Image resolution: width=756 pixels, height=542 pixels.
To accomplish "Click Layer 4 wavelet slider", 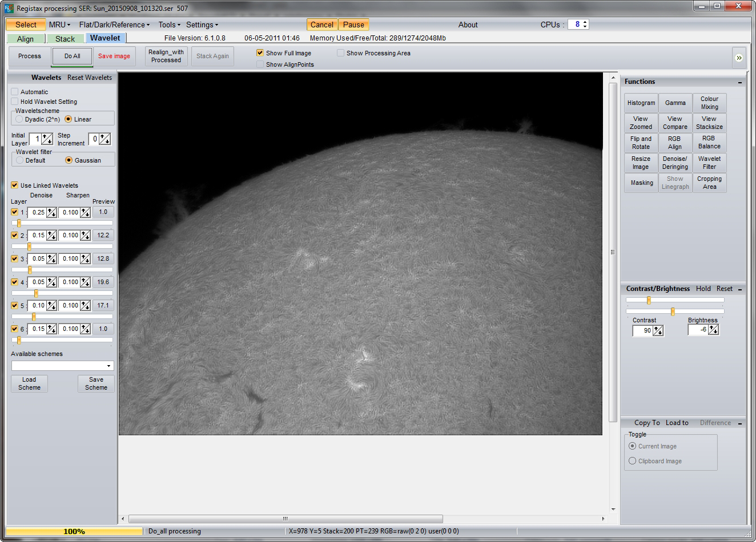I will [x=62, y=293].
